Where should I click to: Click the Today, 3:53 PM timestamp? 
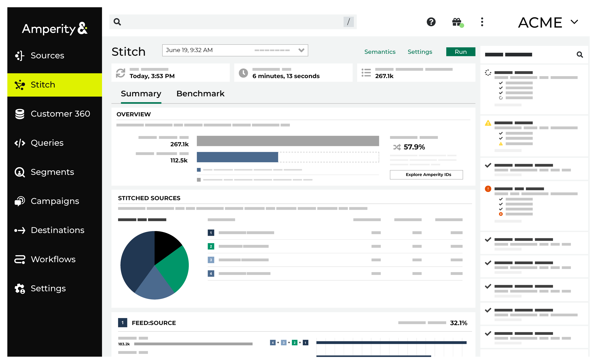152,76
